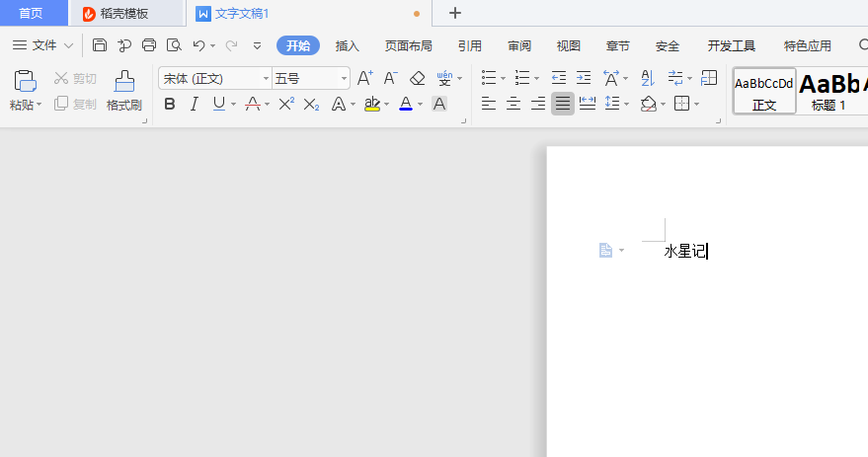Expand the 文件 menu dropdown
This screenshot has height=457, width=868.
click(43, 45)
